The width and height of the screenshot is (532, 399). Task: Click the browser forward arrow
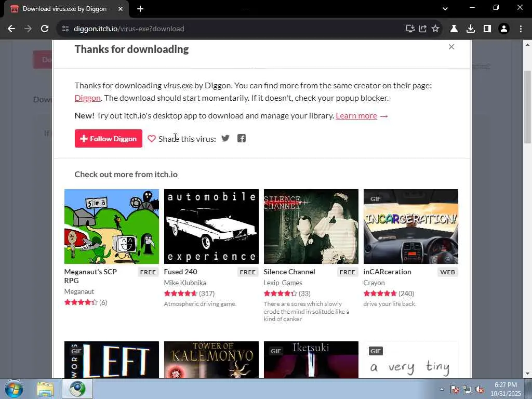28,29
